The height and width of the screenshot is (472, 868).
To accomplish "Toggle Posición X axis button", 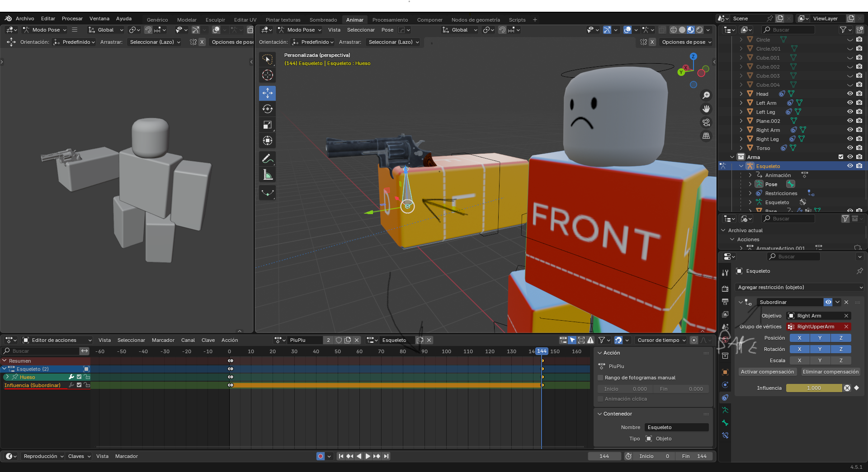I will point(799,338).
